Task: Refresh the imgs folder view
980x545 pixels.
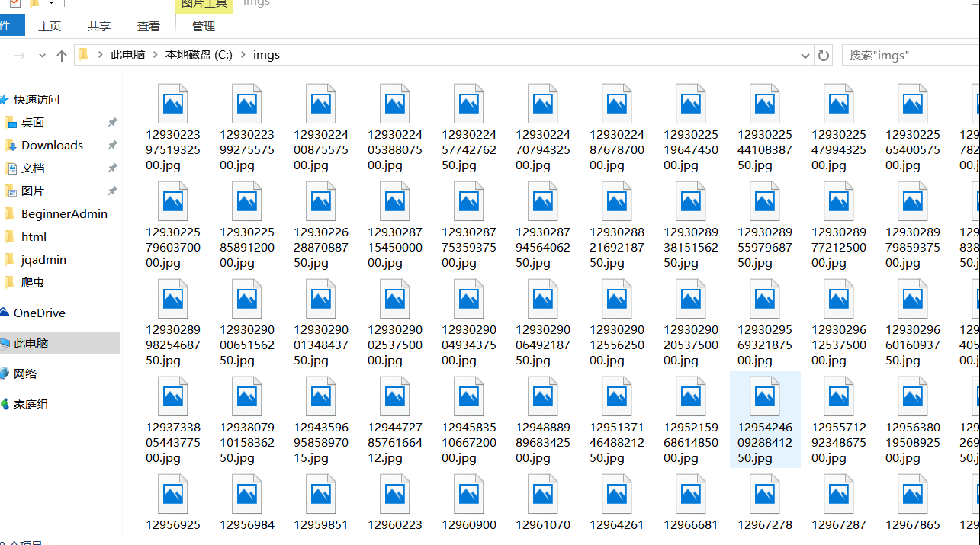Action: [823, 56]
